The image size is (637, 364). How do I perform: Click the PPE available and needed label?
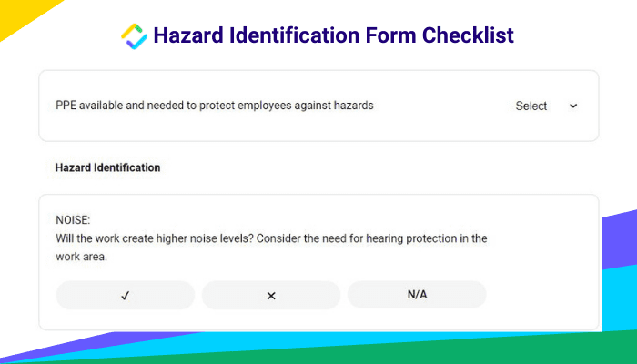(x=215, y=106)
